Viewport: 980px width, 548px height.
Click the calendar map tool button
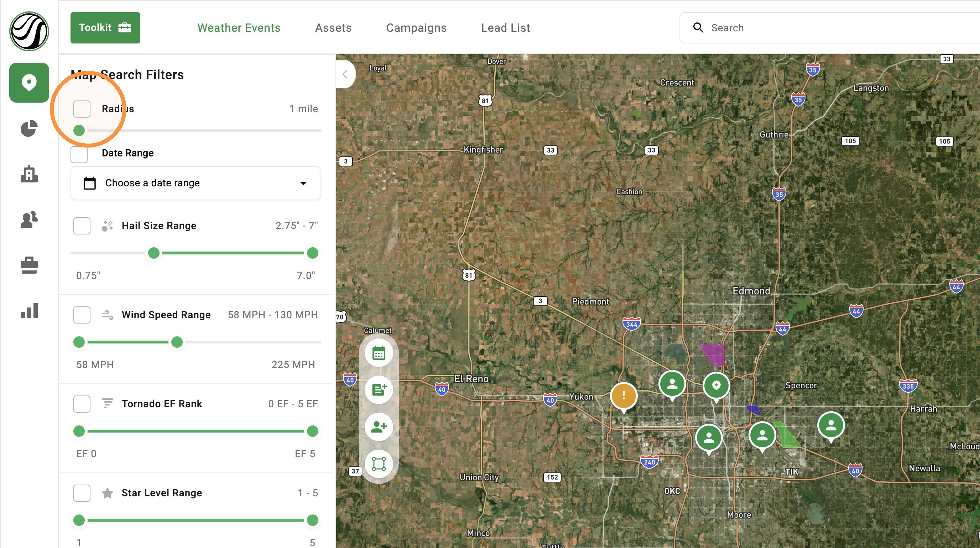(x=379, y=353)
